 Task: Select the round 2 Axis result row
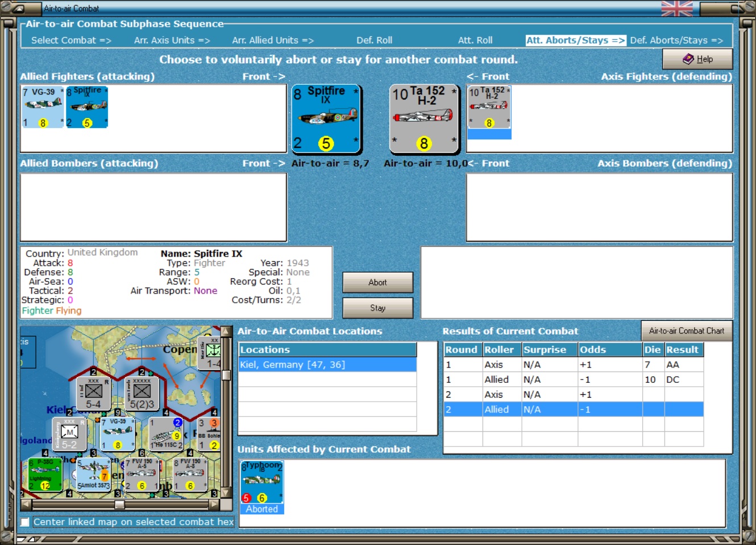[574, 394]
